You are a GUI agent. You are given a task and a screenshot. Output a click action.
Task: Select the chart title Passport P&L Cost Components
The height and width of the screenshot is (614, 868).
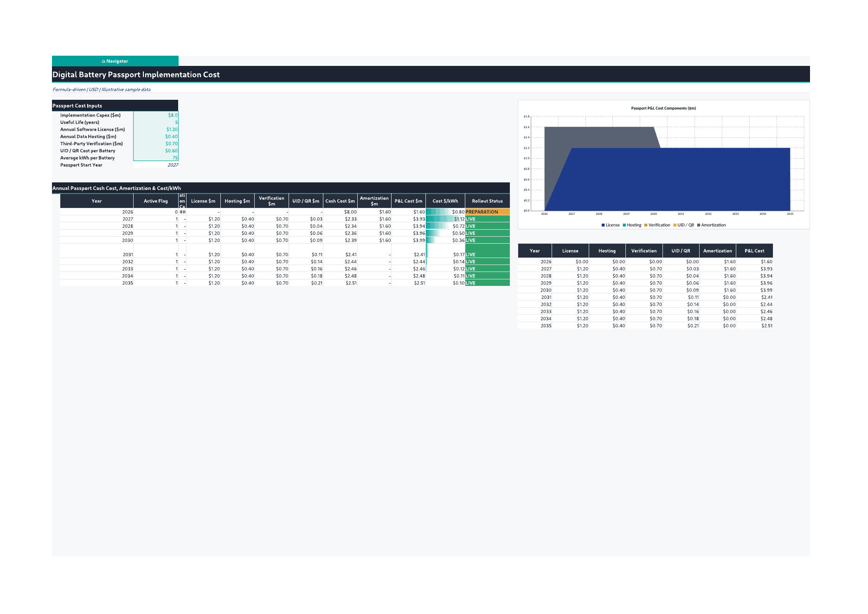(x=663, y=108)
